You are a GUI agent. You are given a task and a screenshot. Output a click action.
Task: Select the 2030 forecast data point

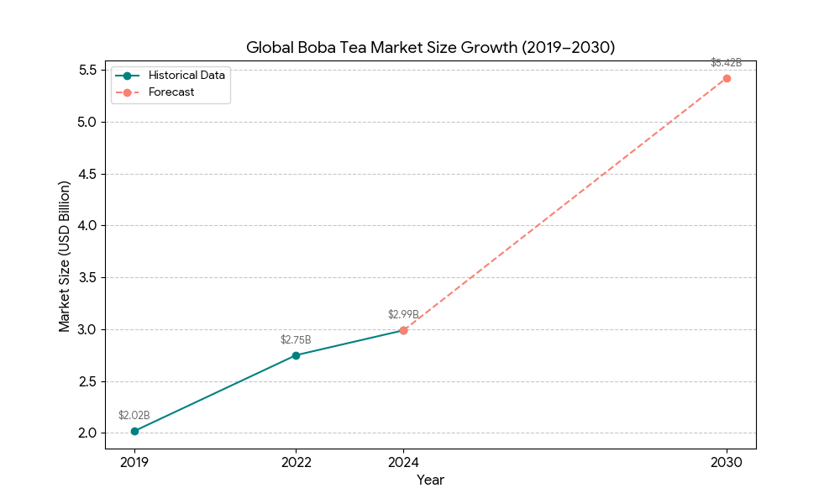[727, 78]
